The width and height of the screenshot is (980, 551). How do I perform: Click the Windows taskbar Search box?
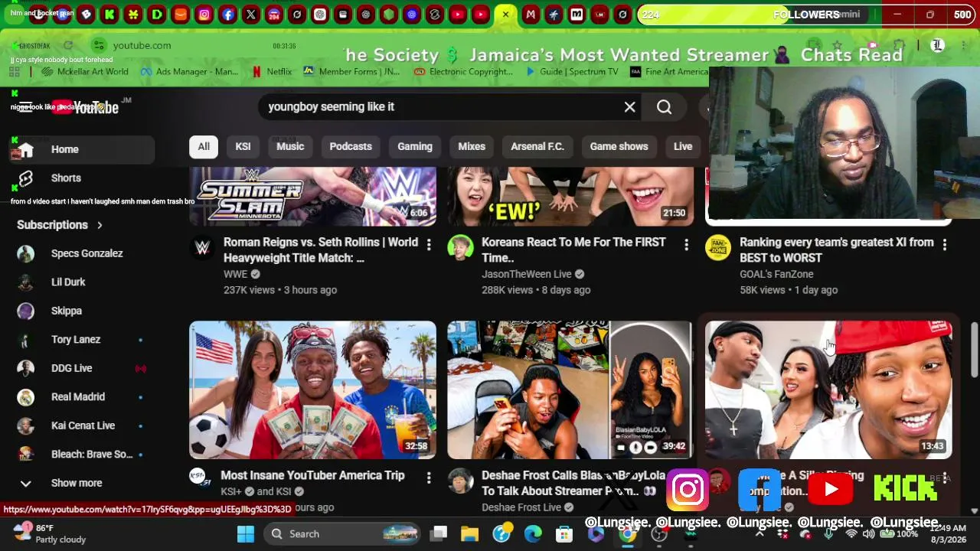click(343, 534)
